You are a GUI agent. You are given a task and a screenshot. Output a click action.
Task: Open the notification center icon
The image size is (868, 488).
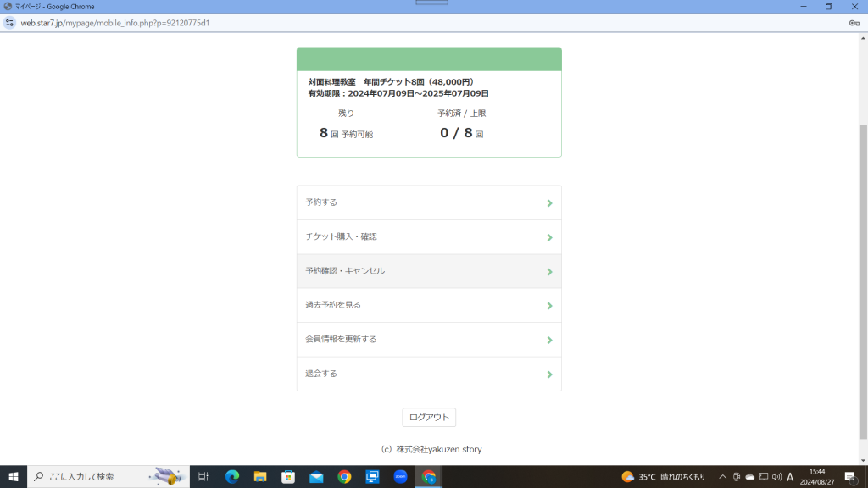point(851,476)
